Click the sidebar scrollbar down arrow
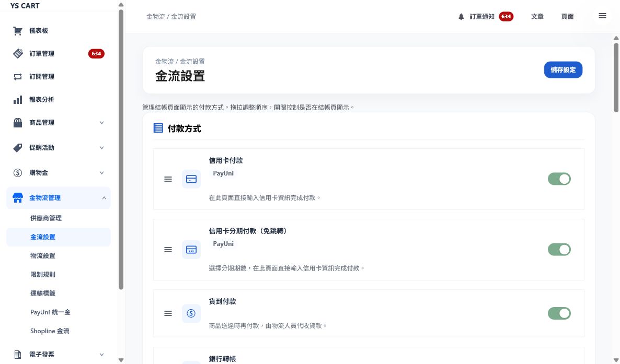The image size is (620, 364). [121, 360]
